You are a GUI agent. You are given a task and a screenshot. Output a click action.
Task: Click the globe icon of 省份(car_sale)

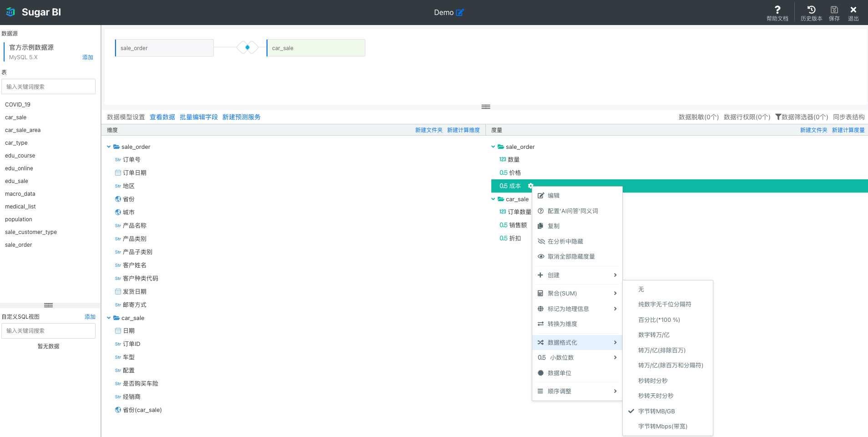click(118, 410)
